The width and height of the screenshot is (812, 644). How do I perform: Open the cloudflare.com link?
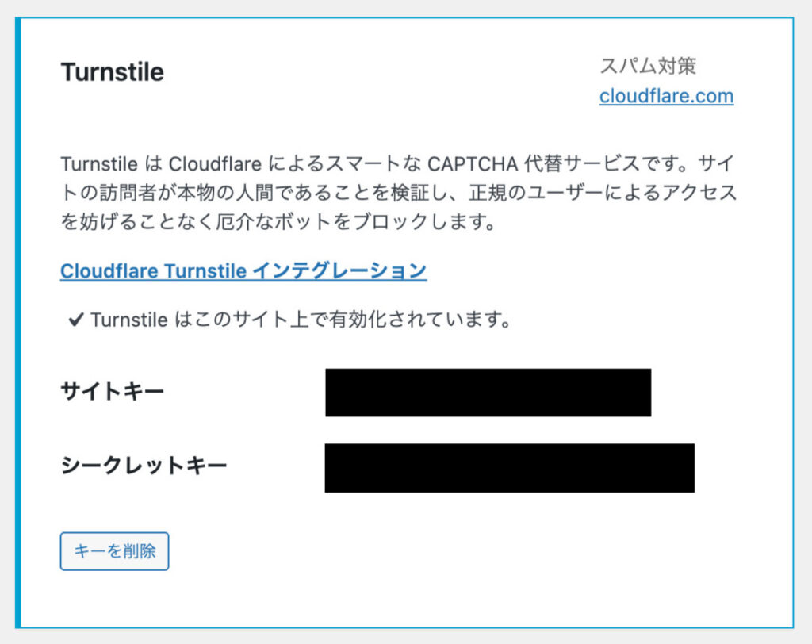click(x=666, y=96)
